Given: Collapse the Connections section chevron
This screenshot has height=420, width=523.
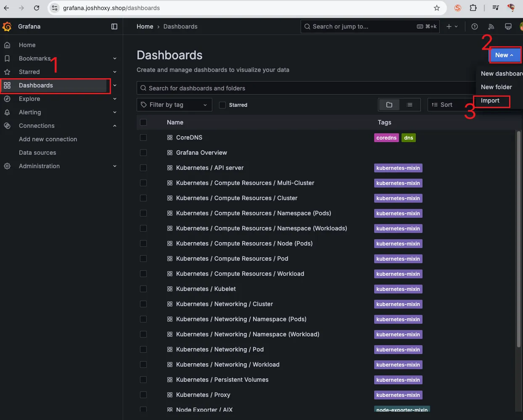Looking at the screenshot, I should [115, 126].
